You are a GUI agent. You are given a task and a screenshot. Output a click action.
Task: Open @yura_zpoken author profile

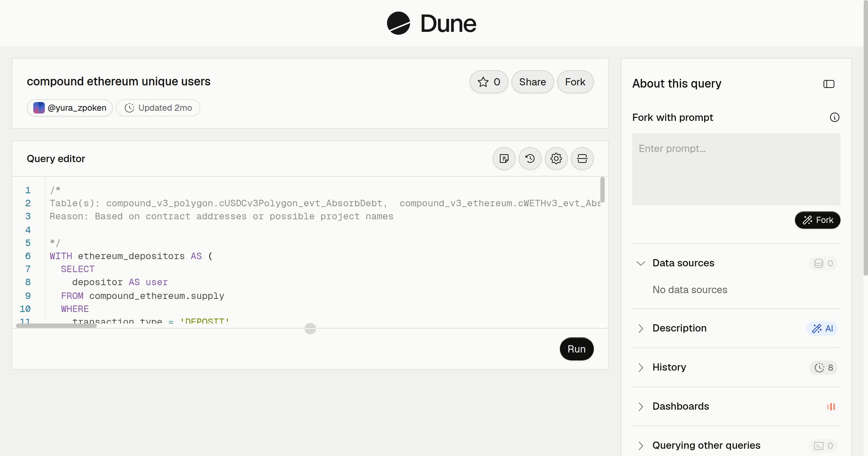click(x=70, y=108)
